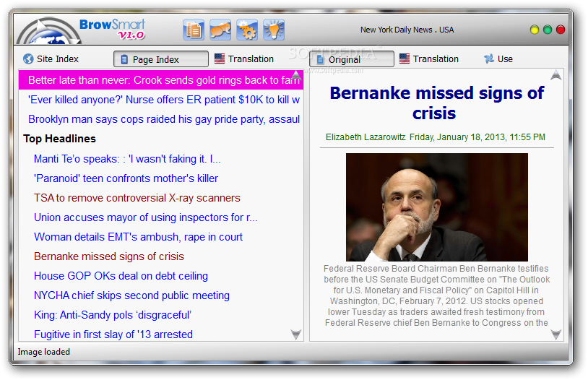The image size is (588, 380).
Task: Click the yellow minimize circle button
Action: (535, 30)
